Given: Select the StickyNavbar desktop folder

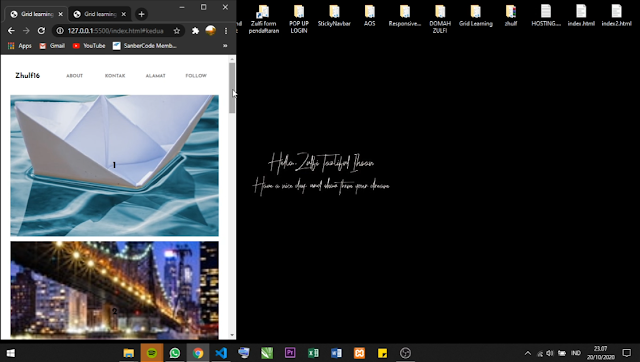Looking at the screenshot, I should coord(334,16).
